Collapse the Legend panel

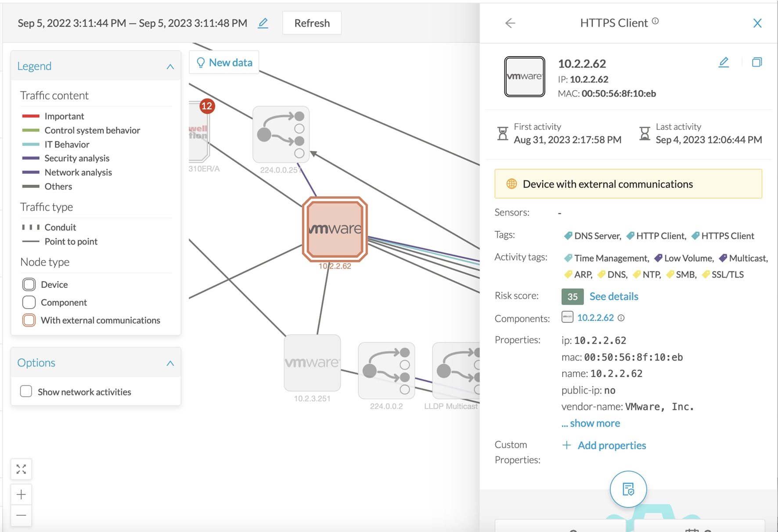click(170, 67)
